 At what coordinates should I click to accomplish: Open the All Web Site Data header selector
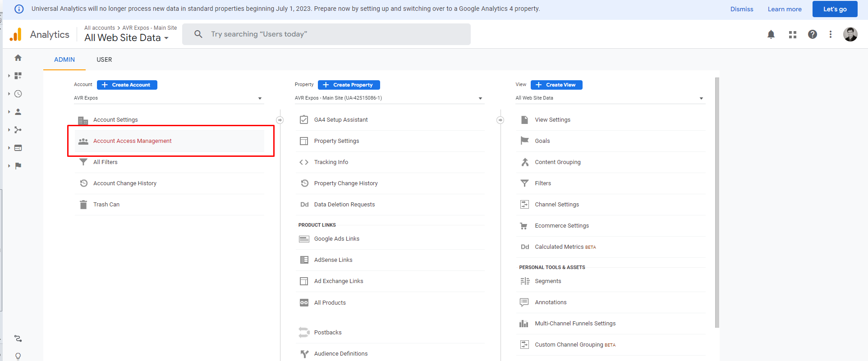point(127,38)
